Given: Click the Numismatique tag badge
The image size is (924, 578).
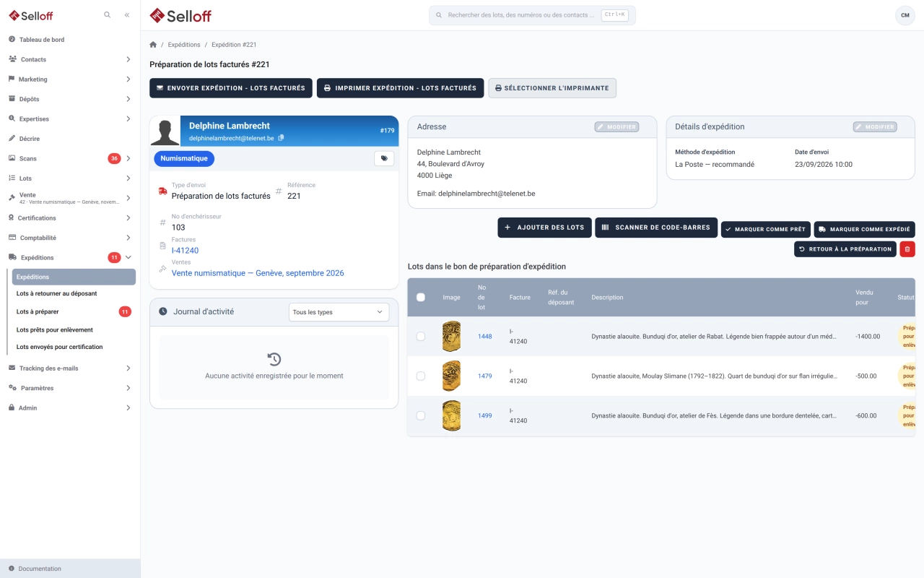Looking at the screenshot, I should click(x=184, y=158).
